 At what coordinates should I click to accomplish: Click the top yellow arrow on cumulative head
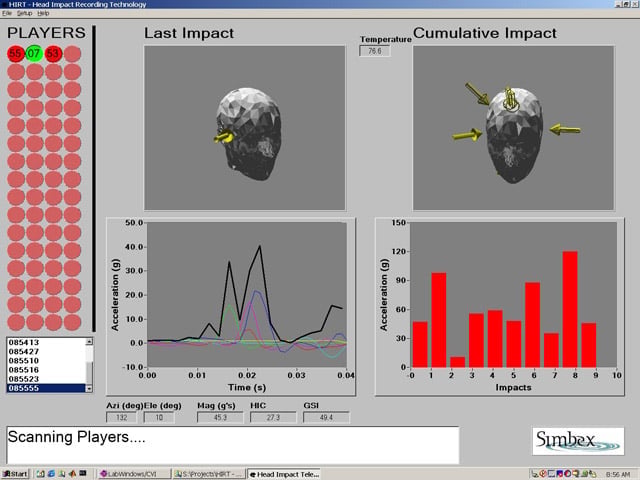click(510, 100)
